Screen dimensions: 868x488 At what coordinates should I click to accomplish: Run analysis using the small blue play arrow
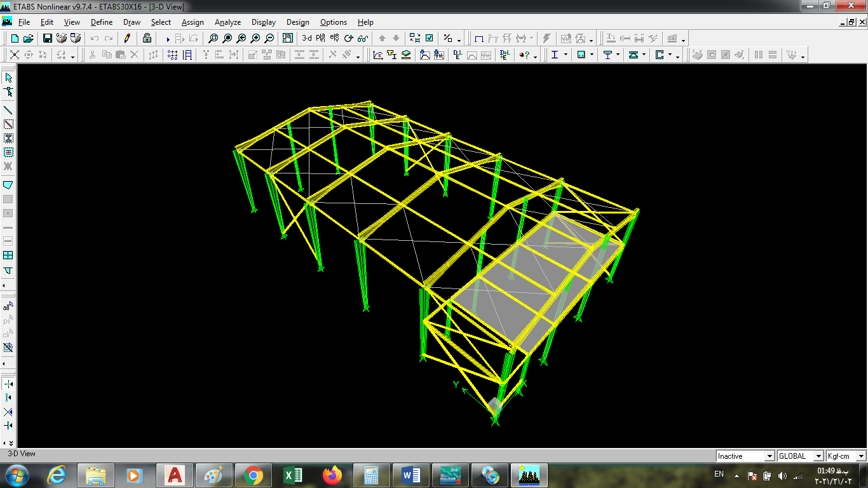click(x=168, y=39)
